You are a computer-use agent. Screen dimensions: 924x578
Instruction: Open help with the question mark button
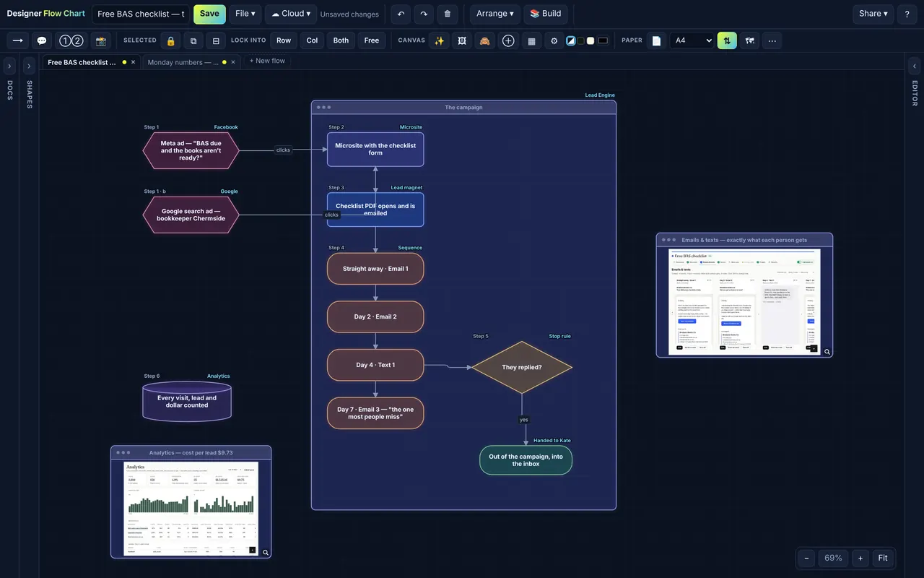tap(907, 14)
